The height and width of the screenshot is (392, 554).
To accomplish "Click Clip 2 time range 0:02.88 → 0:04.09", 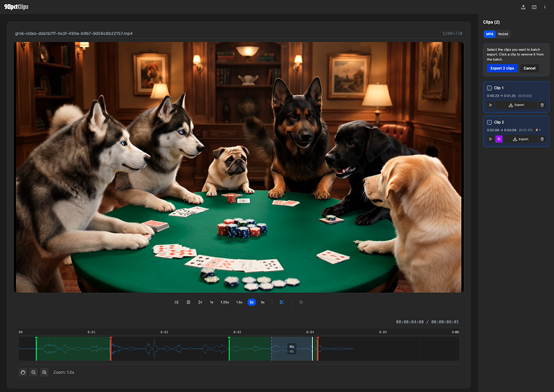I will pos(501,130).
